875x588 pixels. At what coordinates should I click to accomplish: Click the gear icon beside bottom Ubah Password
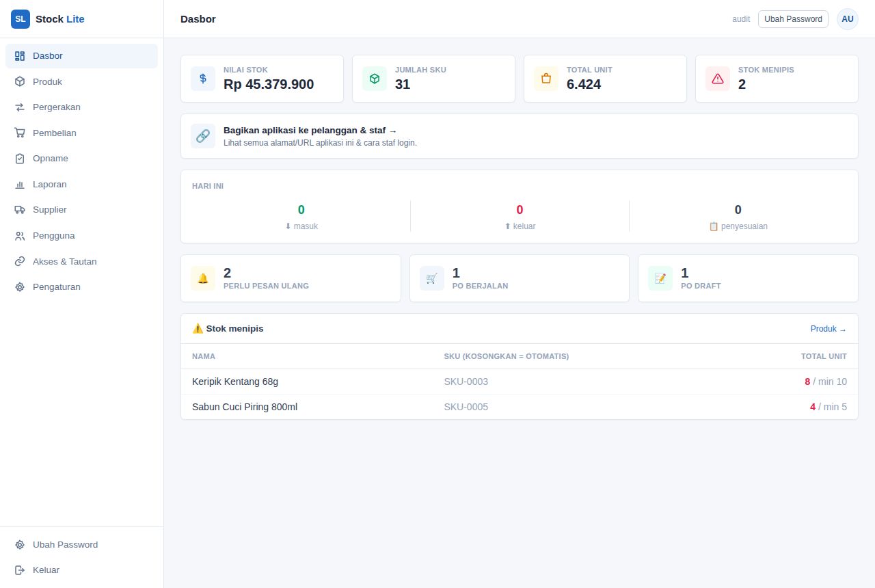coord(20,545)
